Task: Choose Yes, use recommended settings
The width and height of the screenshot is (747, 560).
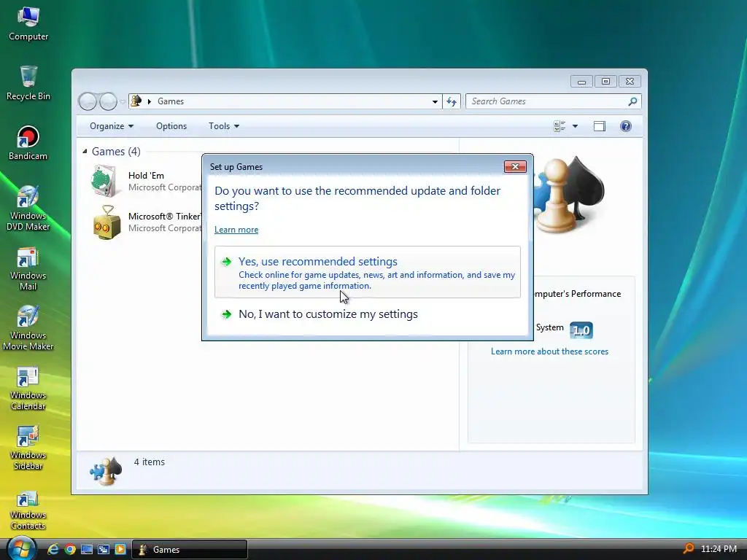Action: [368, 272]
